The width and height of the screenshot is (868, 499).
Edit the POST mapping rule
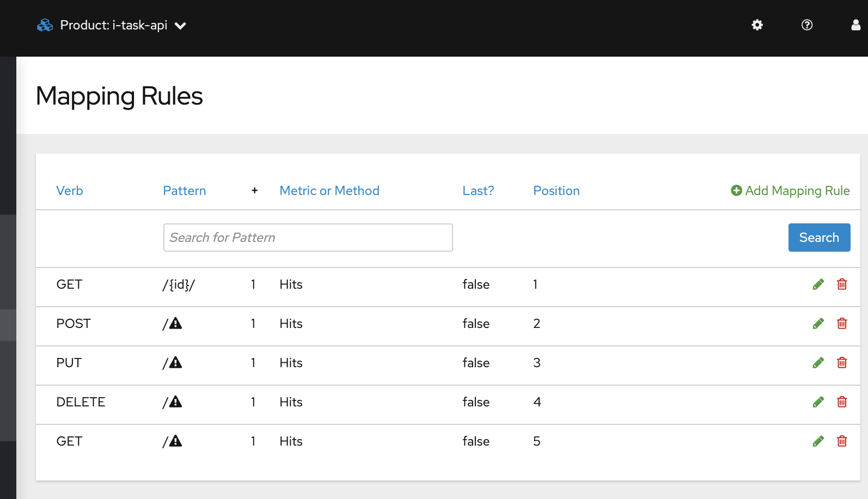pos(818,324)
